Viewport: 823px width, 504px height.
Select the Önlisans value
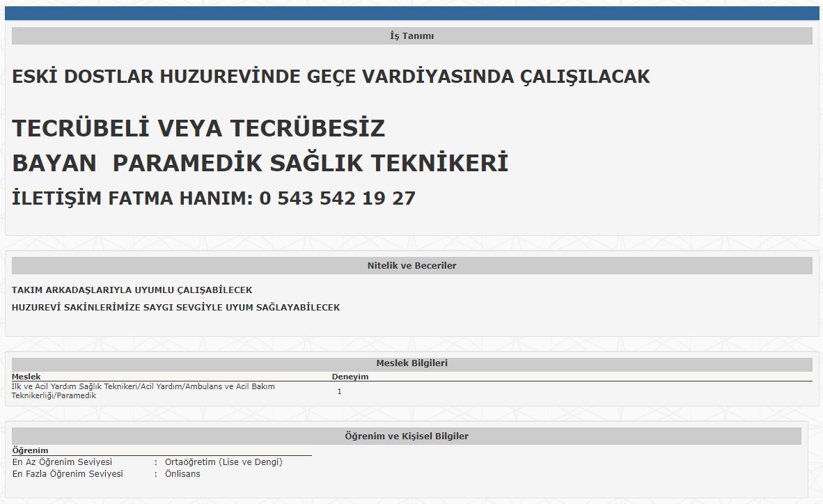pos(182,474)
